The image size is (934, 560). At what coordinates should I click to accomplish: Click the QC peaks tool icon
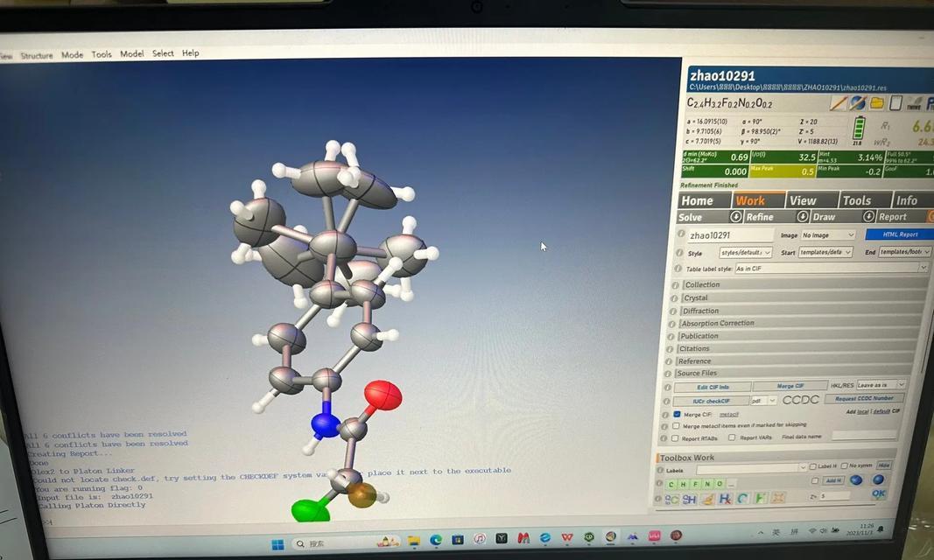click(671, 500)
